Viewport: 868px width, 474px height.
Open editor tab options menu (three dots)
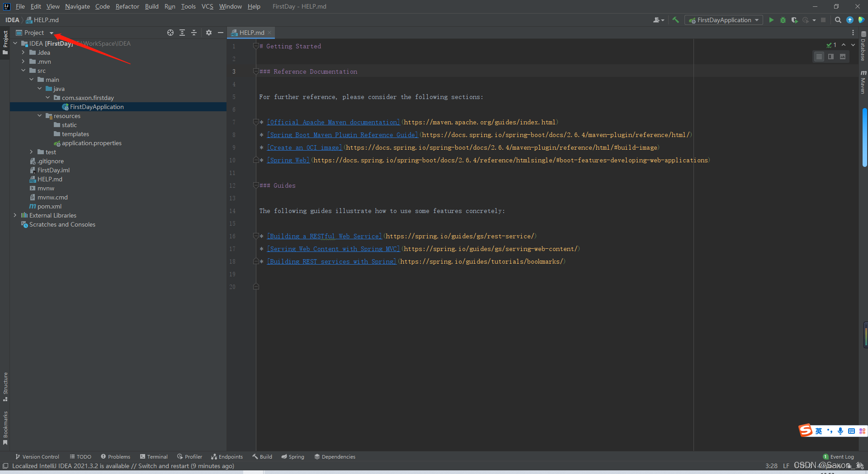[853, 33]
